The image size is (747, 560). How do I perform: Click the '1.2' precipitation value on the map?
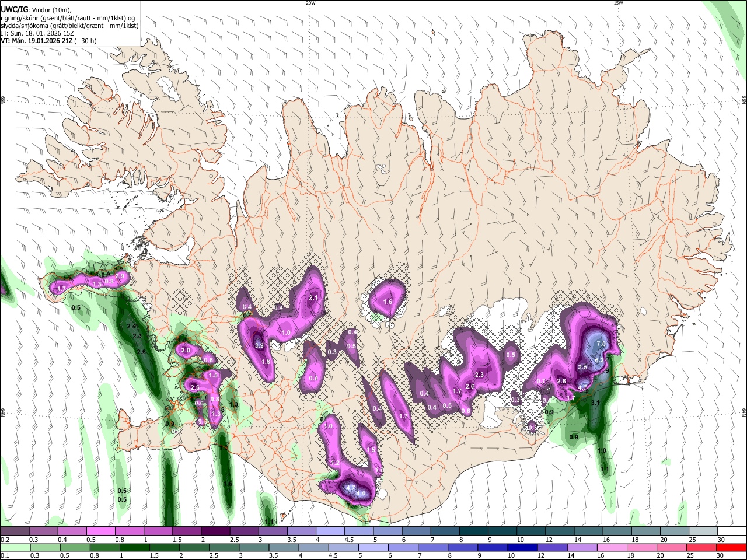point(335,462)
